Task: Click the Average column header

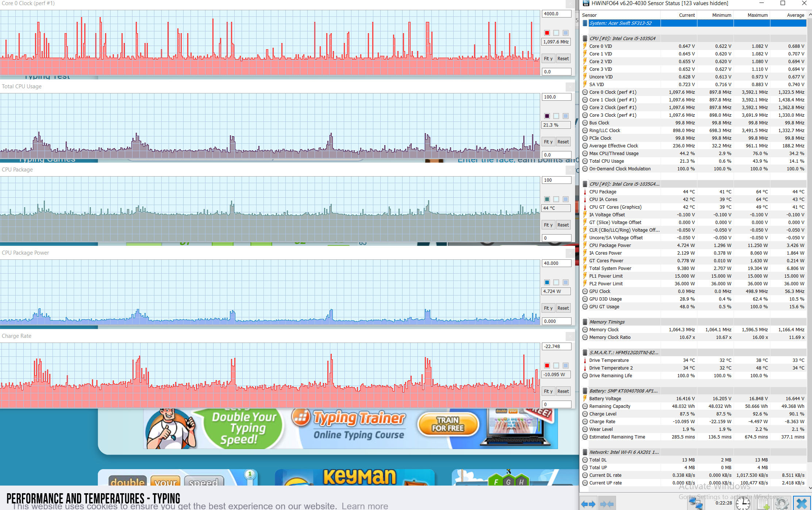Action: [x=788, y=15]
